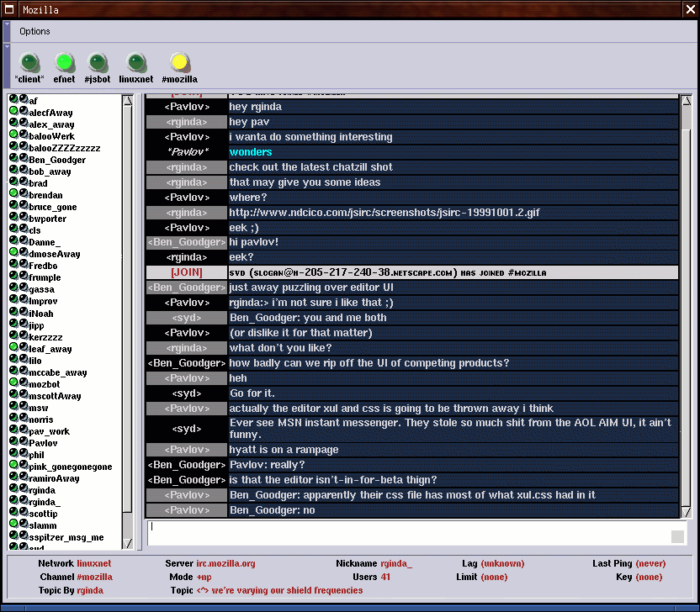Switch to the *client* view light

(29, 62)
